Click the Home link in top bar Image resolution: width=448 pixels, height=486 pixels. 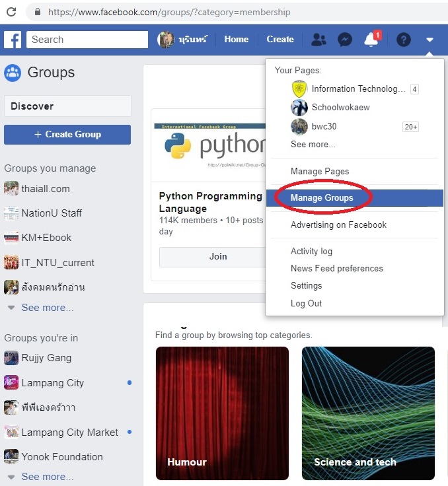tap(236, 40)
